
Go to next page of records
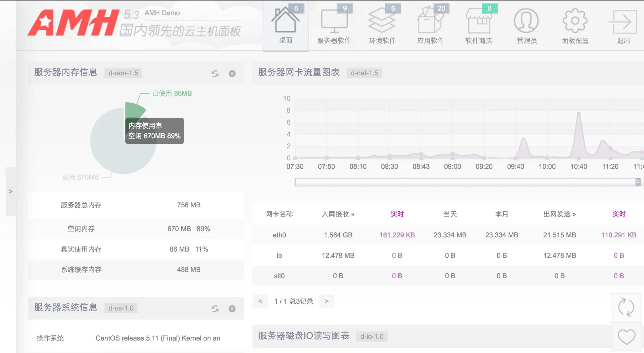pos(327,301)
